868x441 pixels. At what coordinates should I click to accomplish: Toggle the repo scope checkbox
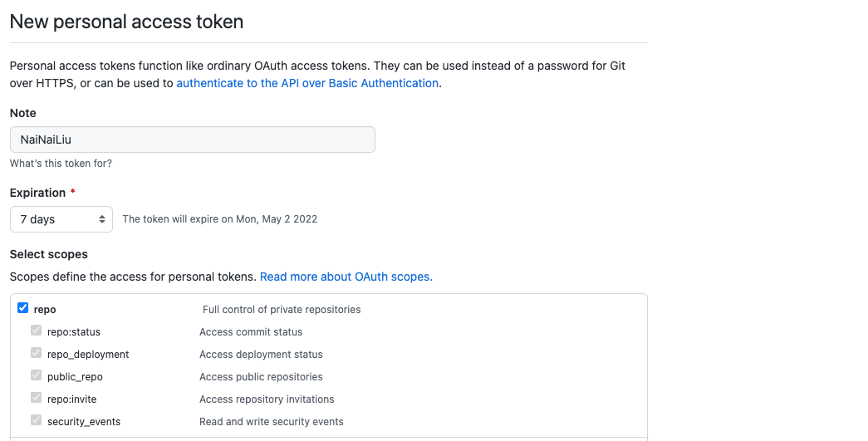click(x=23, y=309)
